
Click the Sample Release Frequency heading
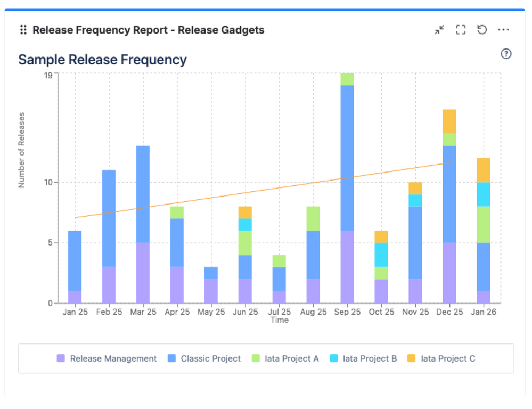pos(102,59)
